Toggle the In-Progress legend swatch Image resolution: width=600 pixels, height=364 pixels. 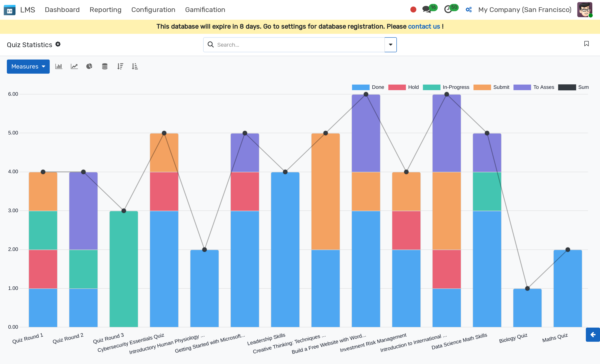click(432, 87)
